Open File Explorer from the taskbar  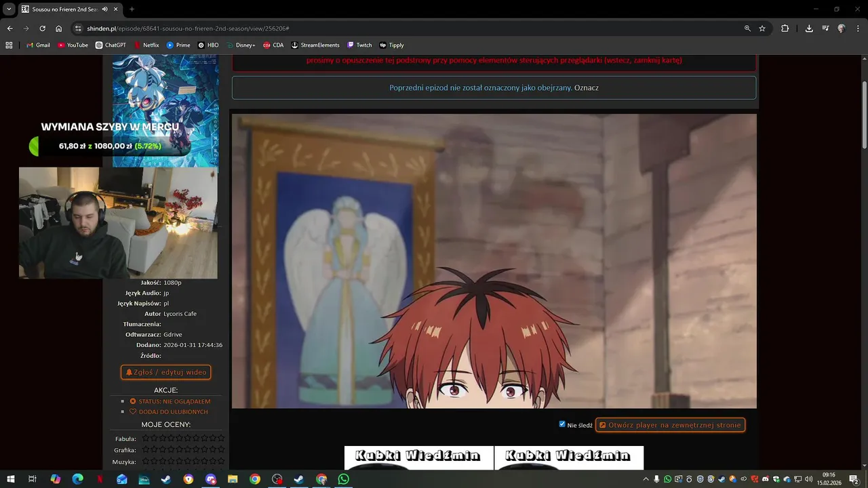233,479
